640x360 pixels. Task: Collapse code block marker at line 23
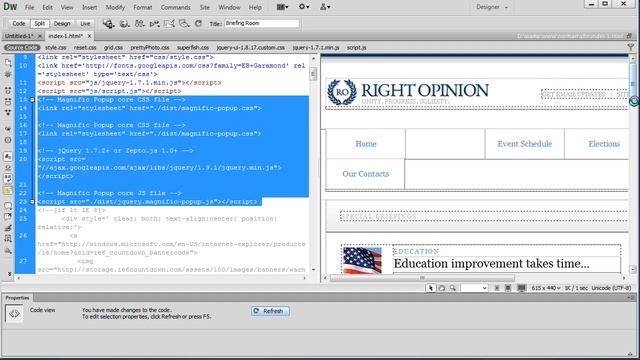tap(32, 202)
